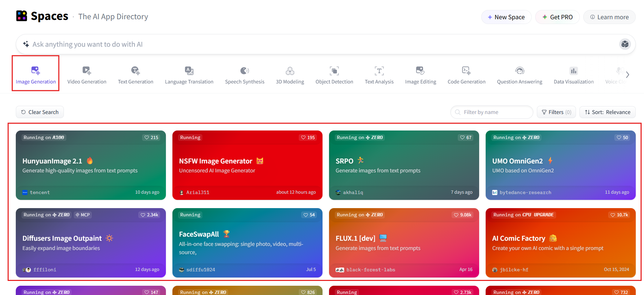Visit the bytedance-research author profile
The width and height of the screenshot is (644, 295).
point(522,192)
